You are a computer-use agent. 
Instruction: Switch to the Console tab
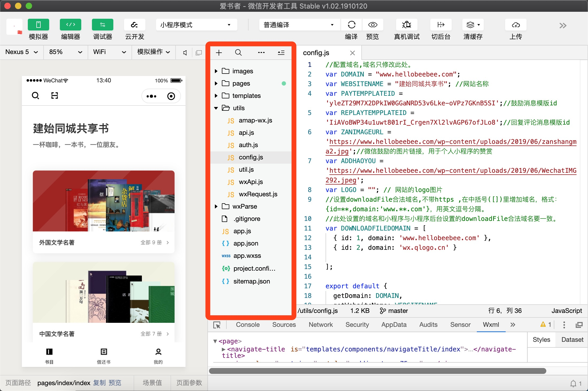[x=248, y=325]
